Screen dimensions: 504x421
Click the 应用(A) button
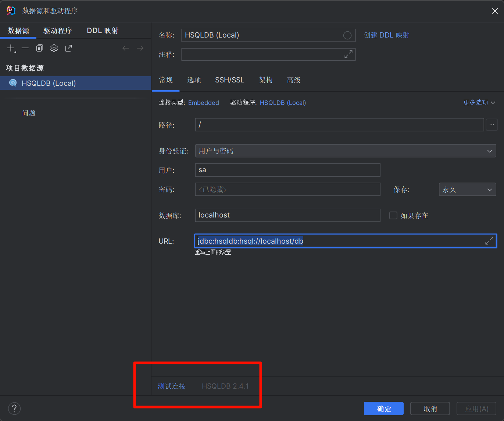click(476, 408)
